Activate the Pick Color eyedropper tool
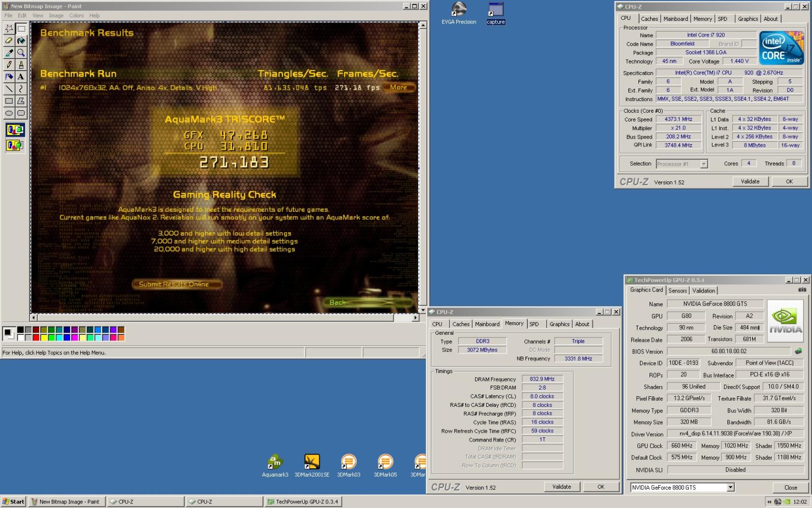This screenshot has width=812, height=508. pos(9,53)
